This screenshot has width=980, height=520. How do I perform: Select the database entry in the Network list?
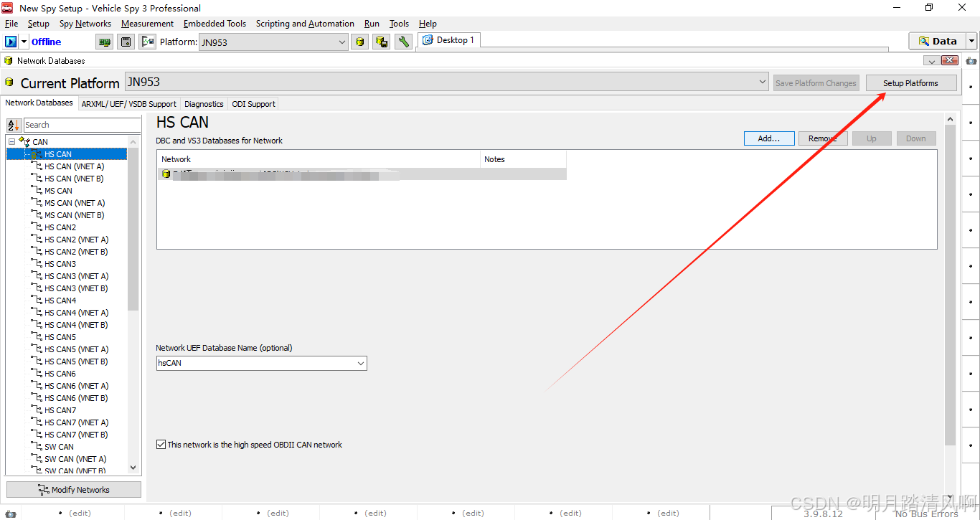[362, 174]
